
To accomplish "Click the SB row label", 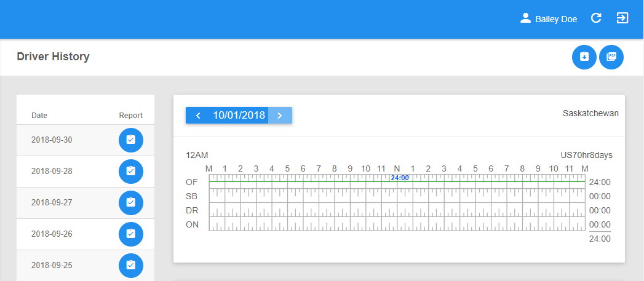I will (192, 196).
